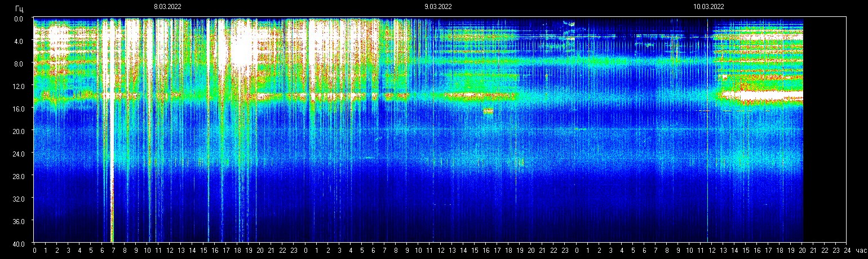Select the 10.03.2022 date label

708,7
